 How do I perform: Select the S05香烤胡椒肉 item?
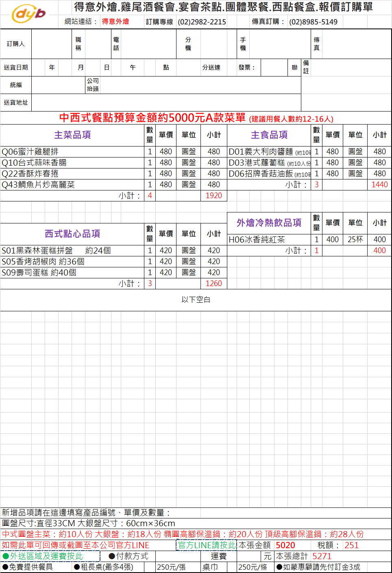tap(72, 262)
